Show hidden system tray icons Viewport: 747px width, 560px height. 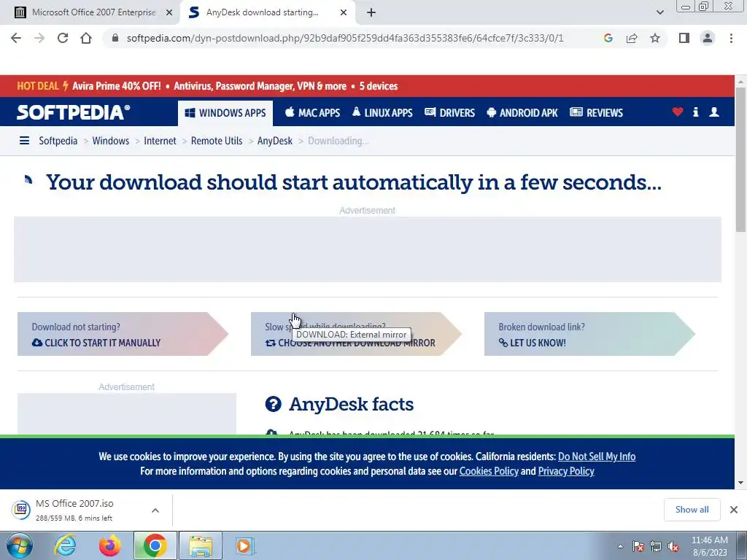click(x=620, y=546)
